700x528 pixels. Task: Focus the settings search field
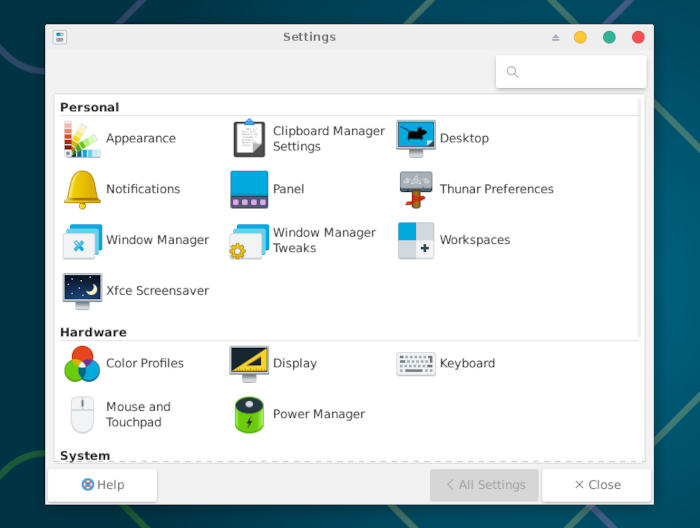click(571, 72)
